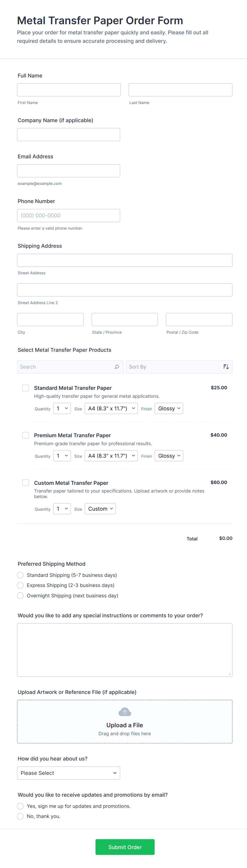
Task: Choose Yes, sign me up for updates
Action: pos(20,806)
